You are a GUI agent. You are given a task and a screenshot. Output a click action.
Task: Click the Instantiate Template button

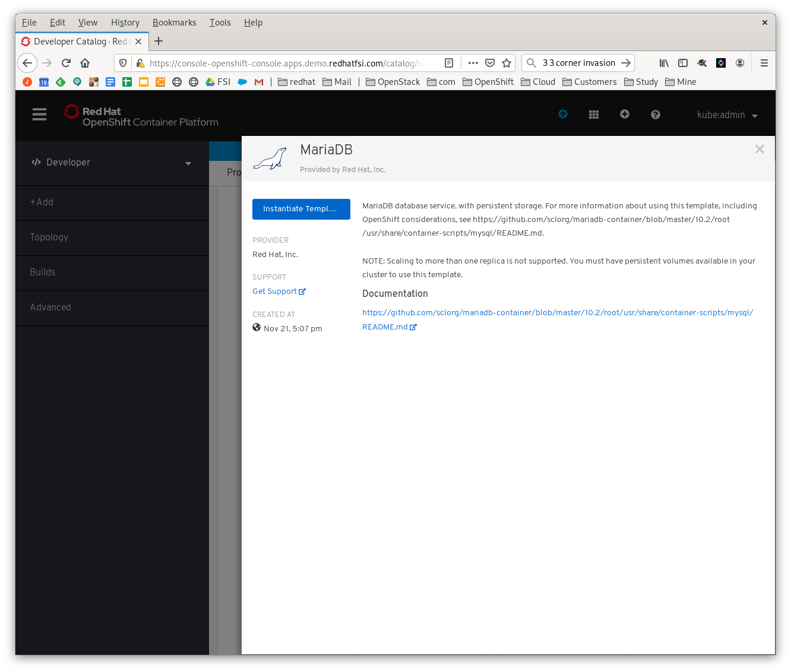301,209
